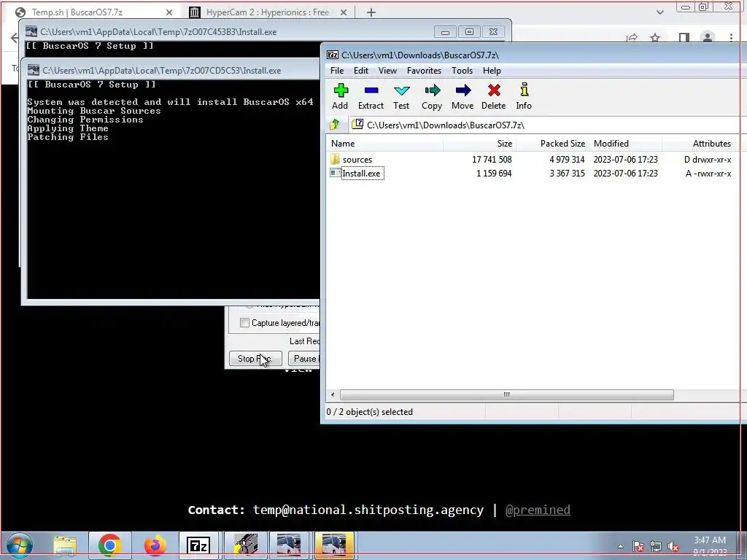Open View menu in 7-Zip
Viewport: 747px width, 560px height.
[x=387, y=71]
